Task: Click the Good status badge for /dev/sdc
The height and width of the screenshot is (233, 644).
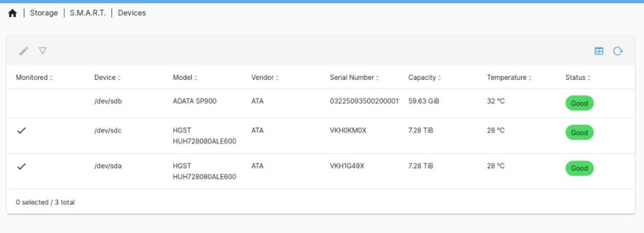Action: tap(579, 133)
